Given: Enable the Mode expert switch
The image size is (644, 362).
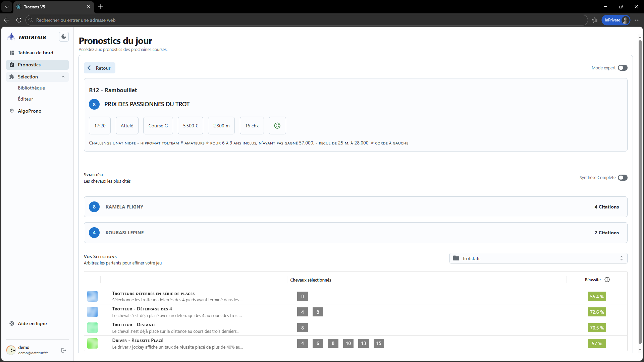Looking at the screenshot, I should click(623, 68).
